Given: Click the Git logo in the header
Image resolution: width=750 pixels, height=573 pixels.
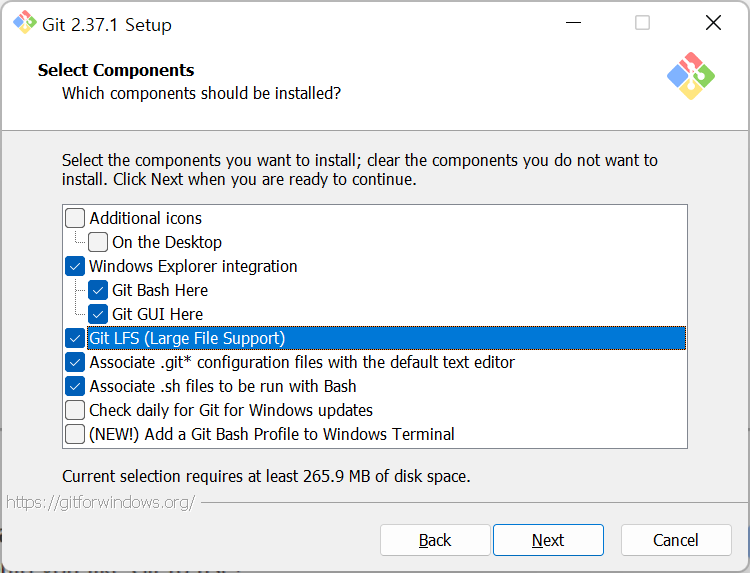Looking at the screenshot, I should [x=691, y=76].
